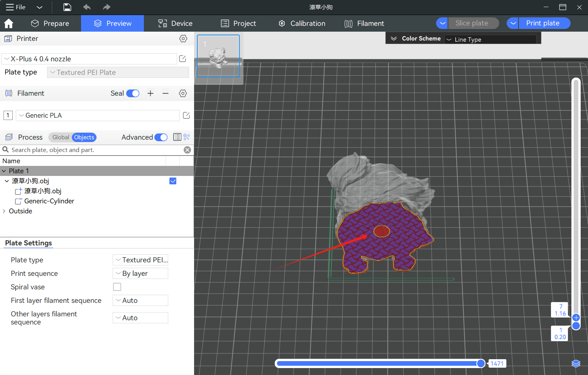
Task: Switch Process mode to Objects
Action: tap(84, 137)
